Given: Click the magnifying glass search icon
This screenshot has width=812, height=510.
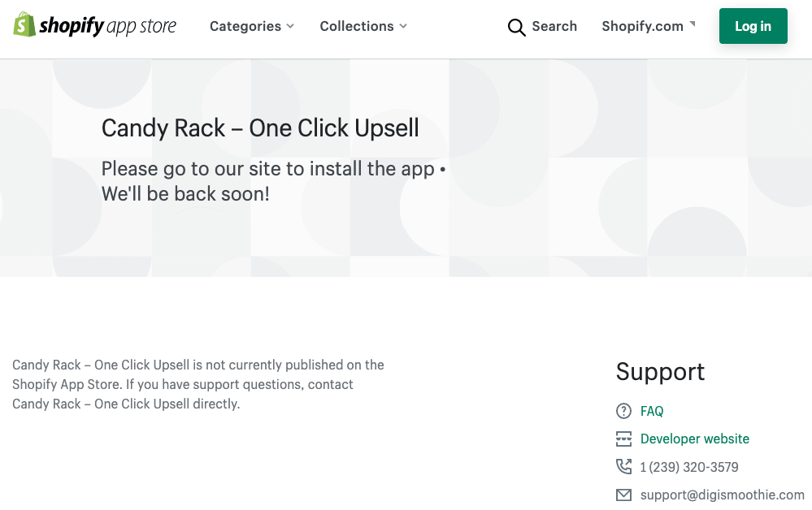Looking at the screenshot, I should click(x=516, y=27).
